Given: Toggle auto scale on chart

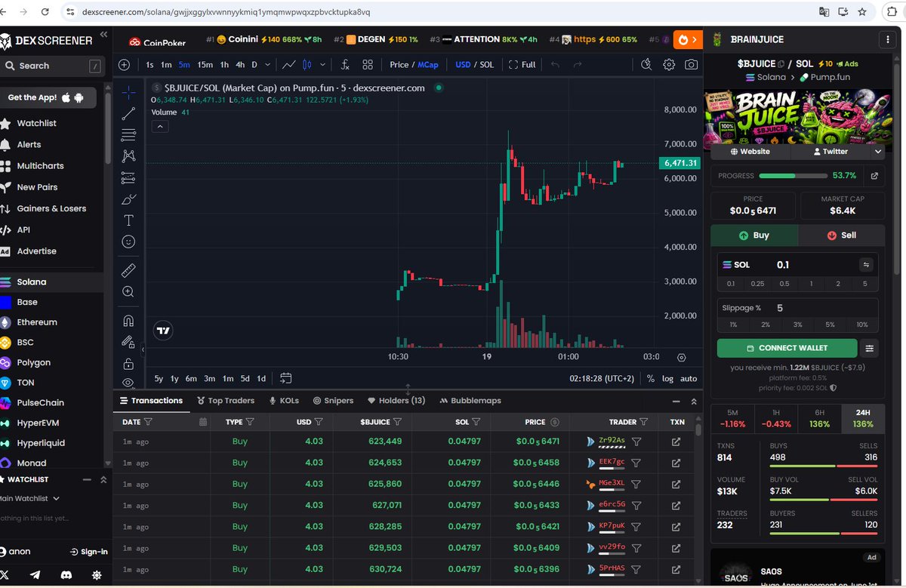Looking at the screenshot, I should click(x=689, y=379).
